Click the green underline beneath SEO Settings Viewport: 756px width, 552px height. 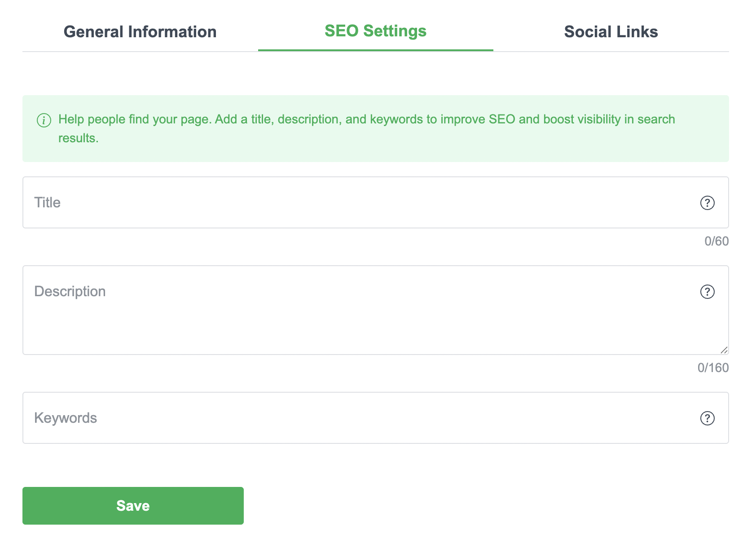point(375,50)
